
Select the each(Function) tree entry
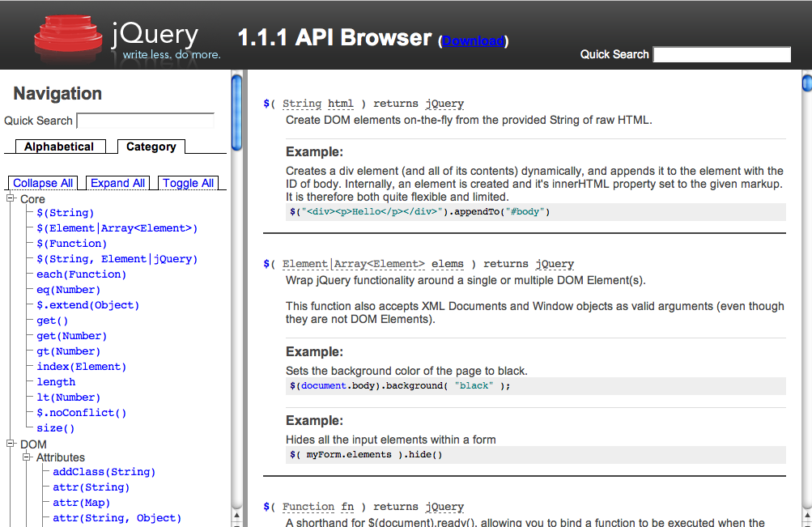[x=80, y=274]
